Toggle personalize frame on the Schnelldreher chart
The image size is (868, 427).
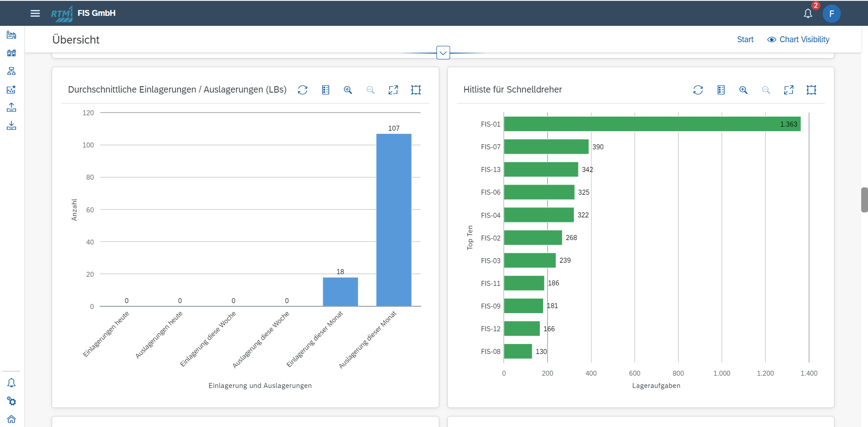click(811, 90)
